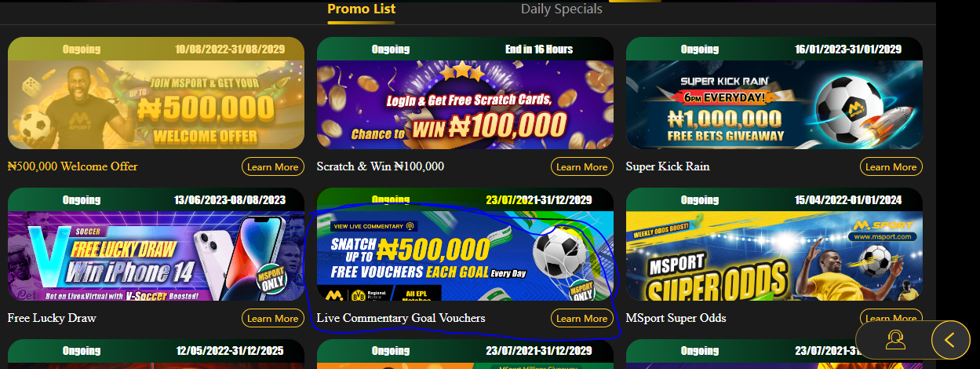980x369 pixels.
Task: Open the Scratch Cards win ₦100,000 banner
Action: coord(465,93)
